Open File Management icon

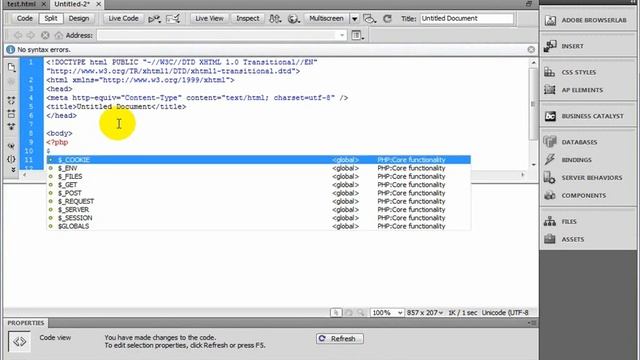(275, 19)
